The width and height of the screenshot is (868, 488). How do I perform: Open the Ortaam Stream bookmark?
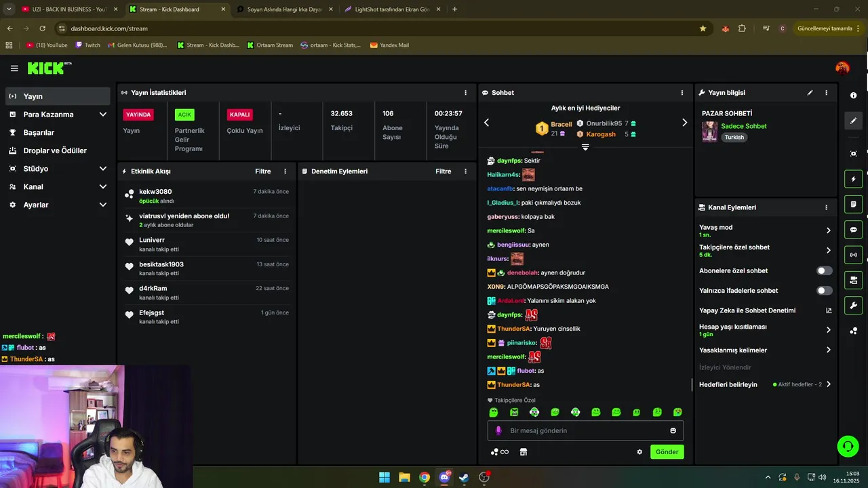[x=270, y=45]
